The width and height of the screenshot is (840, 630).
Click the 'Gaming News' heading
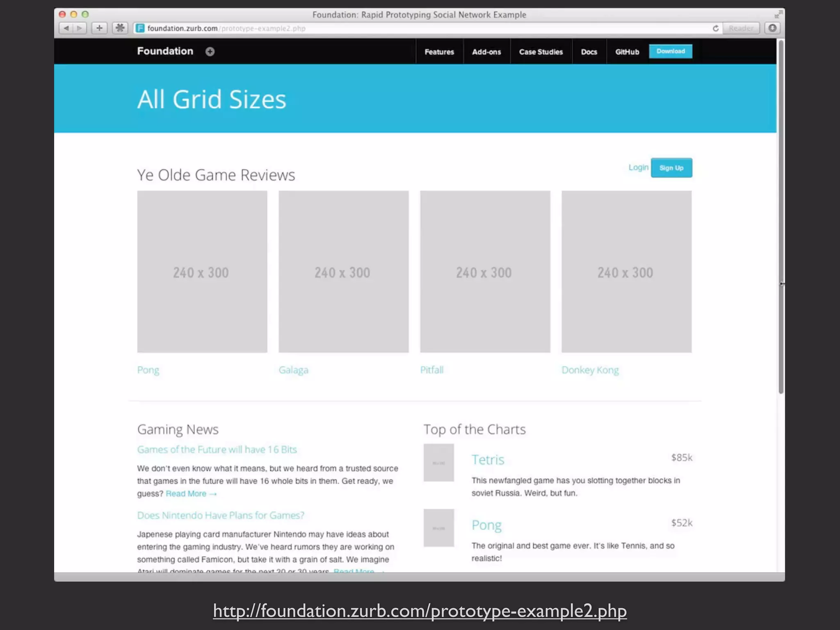[178, 429]
